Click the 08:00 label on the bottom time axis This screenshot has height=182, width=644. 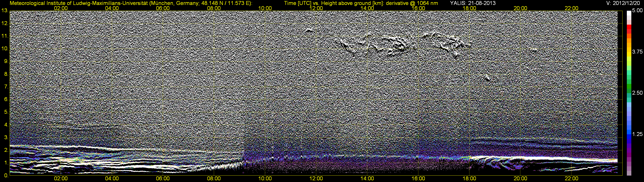214,179
